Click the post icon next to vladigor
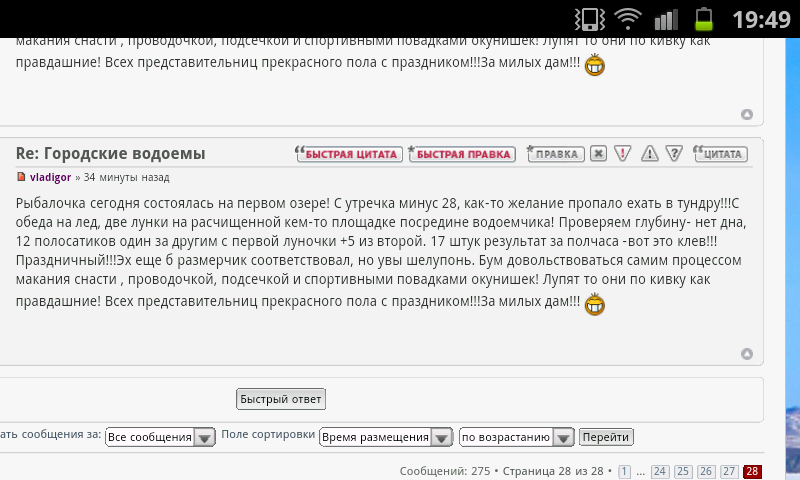The height and width of the screenshot is (480, 800). tap(21, 177)
